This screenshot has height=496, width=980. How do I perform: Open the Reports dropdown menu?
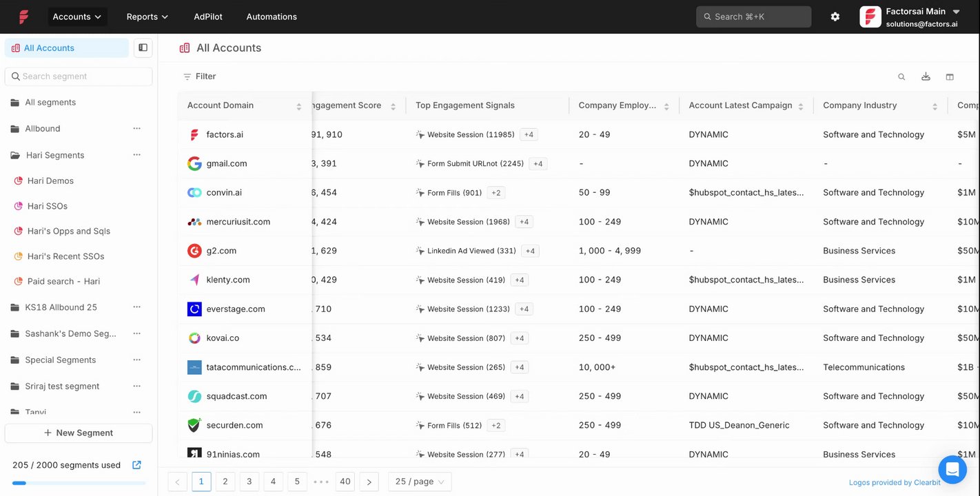click(x=147, y=17)
